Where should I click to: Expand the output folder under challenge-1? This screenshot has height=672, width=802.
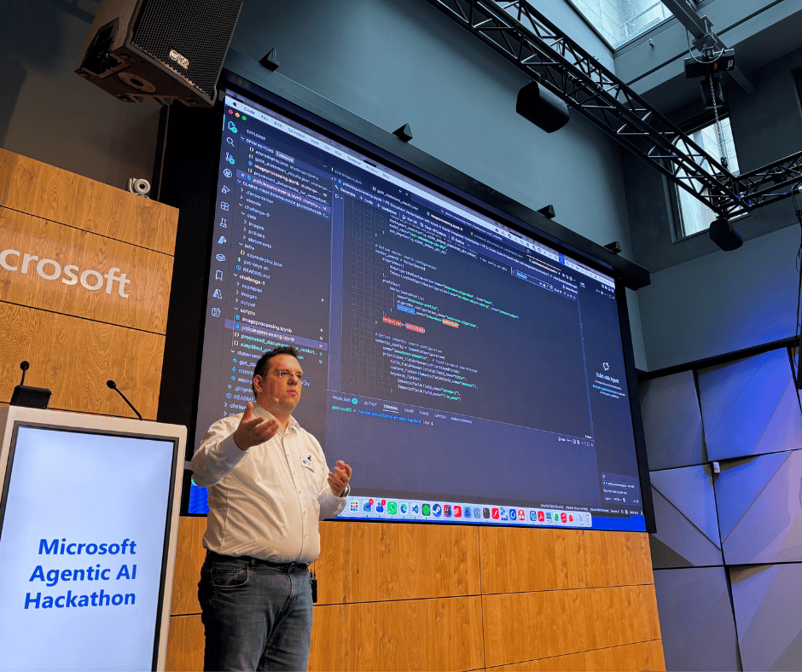[247, 304]
